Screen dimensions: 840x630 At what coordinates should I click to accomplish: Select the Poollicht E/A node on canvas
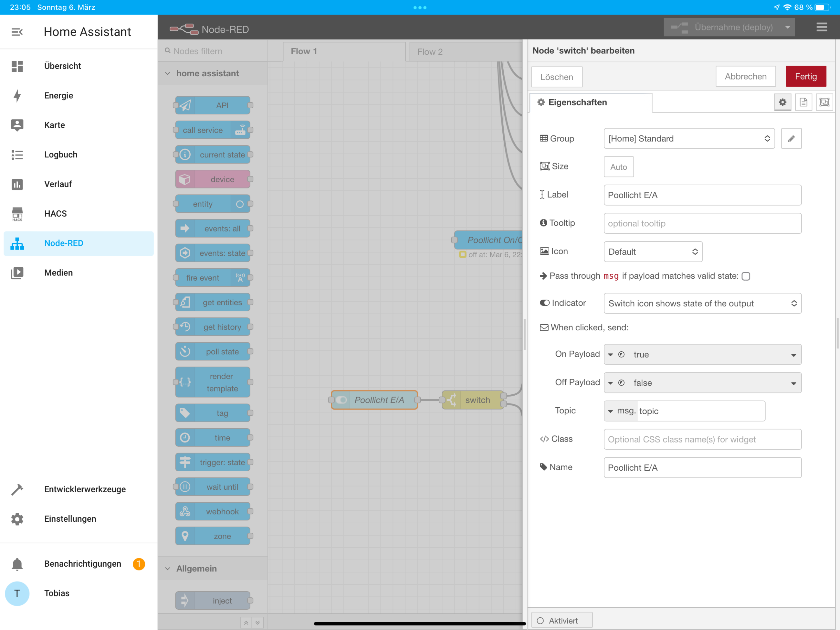[x=374, y=400]
